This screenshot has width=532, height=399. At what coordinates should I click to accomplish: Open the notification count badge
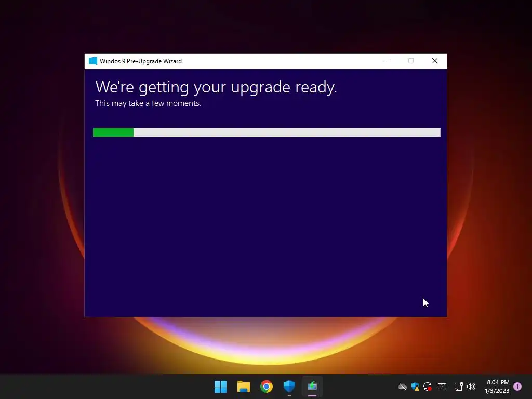pyautogui.click(x=517, y=387)
